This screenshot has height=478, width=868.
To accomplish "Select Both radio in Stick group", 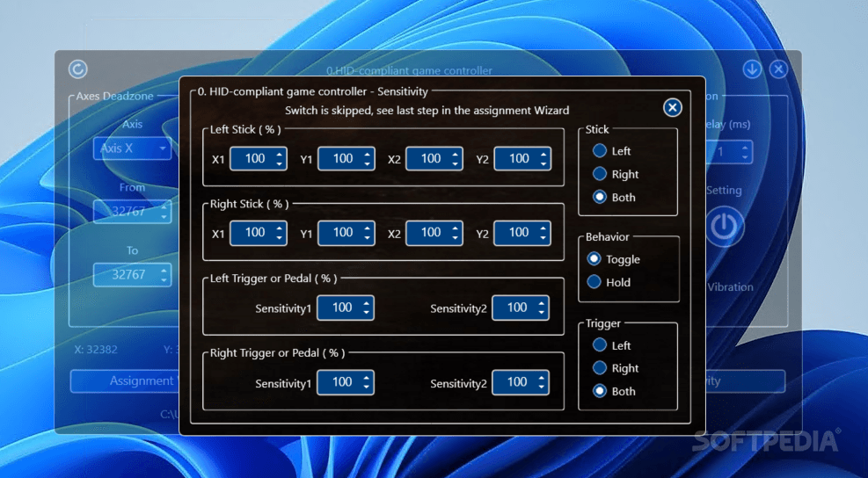I will tap(600, 197).
